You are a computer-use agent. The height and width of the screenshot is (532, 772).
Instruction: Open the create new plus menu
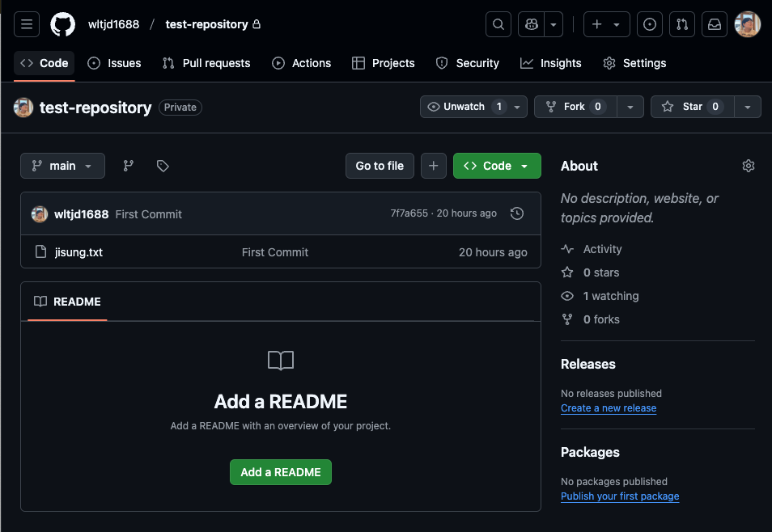pyautogui.click(x=607, y=24)
